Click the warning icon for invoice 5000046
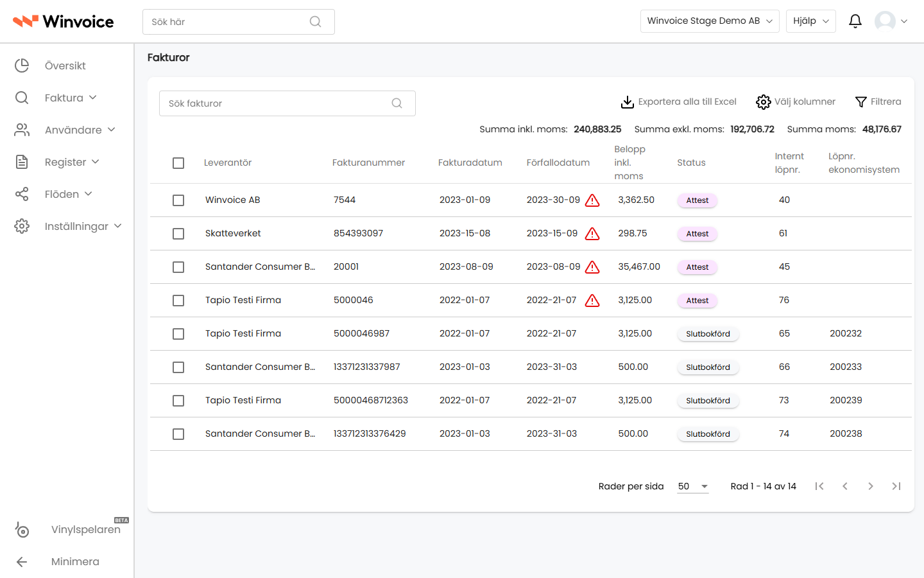 (592, 301)
